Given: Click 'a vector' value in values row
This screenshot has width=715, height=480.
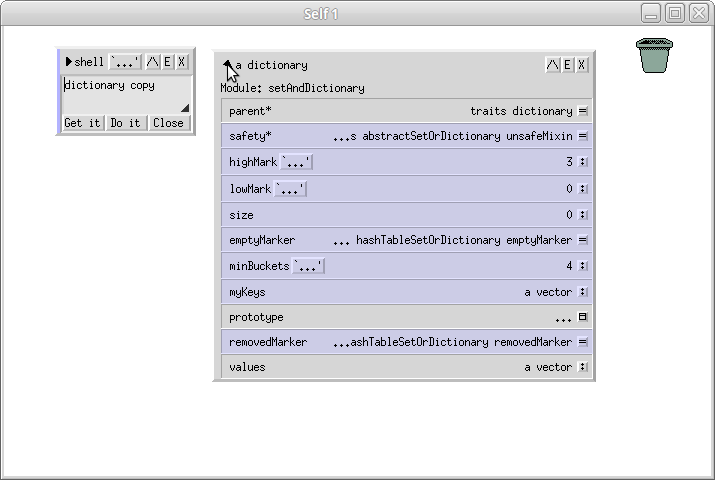Looking at the screenshot, I should click(548, 367).
